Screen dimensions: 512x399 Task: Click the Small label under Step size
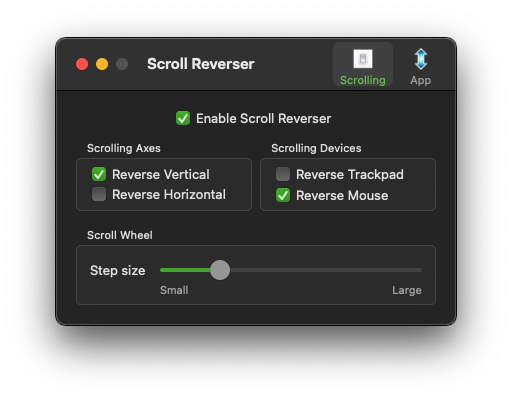click(x=174, y=290)
